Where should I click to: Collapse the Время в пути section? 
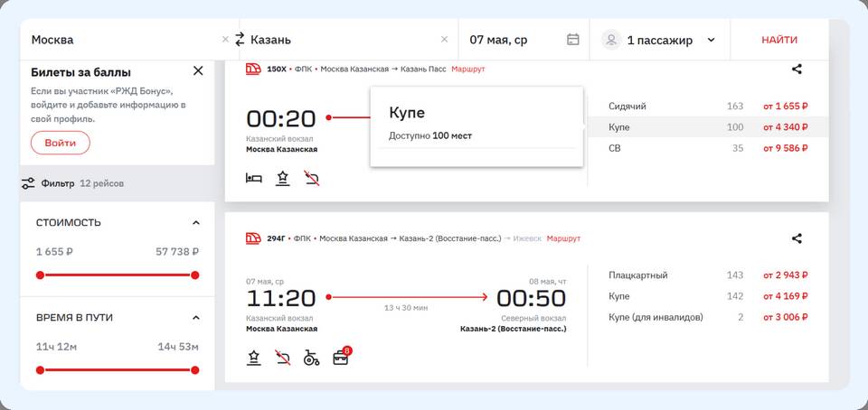click(196, 318)
